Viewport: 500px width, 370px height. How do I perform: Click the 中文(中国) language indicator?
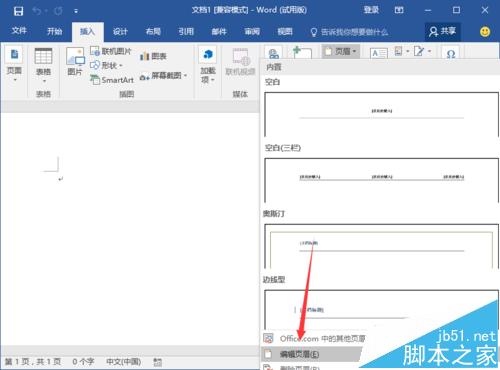(123, 362)
